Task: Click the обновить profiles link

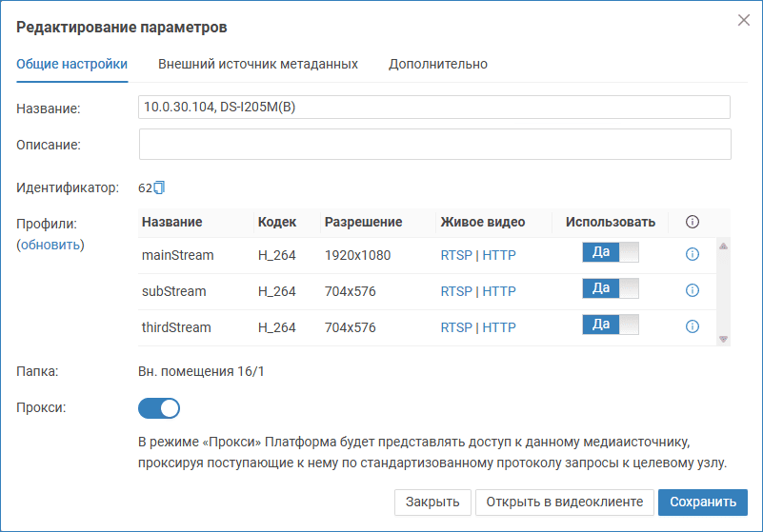Action: pyautogui.click(x=51, y=245)
